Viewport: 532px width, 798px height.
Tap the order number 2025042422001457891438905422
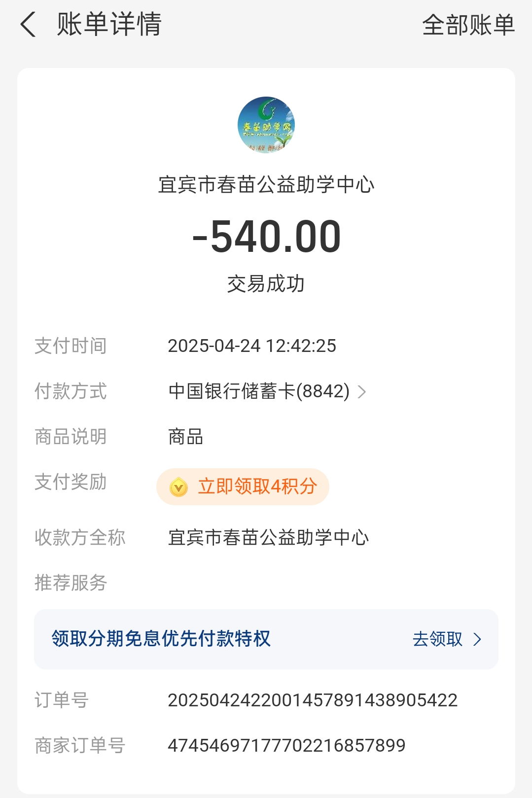point(313,700)
